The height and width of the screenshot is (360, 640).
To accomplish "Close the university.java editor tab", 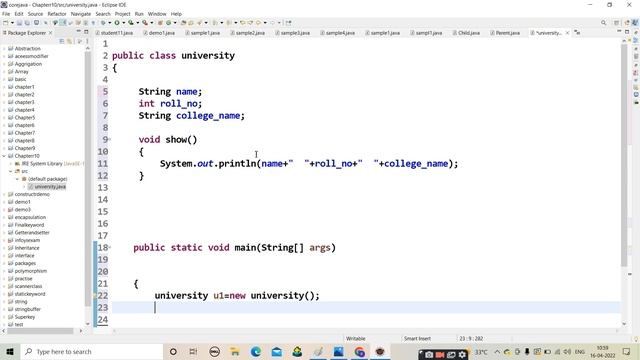I will pyautogui.click(x=567, y=33).
